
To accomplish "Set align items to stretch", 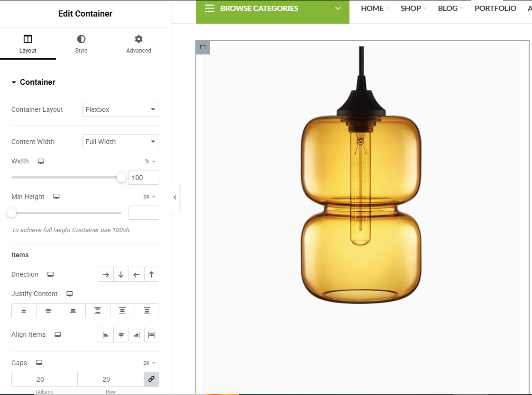I will [x=152, y=335].
